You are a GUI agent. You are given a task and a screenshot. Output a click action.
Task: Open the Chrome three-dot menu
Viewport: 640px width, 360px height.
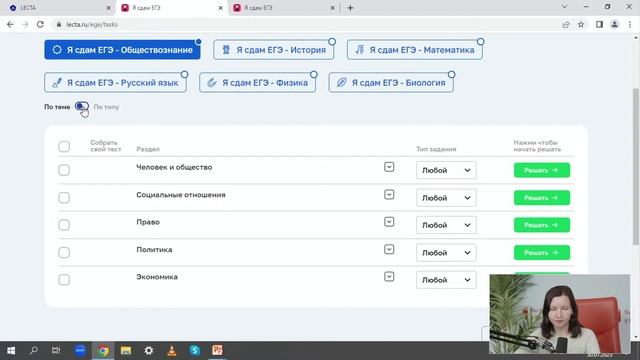tap(630, 24)
